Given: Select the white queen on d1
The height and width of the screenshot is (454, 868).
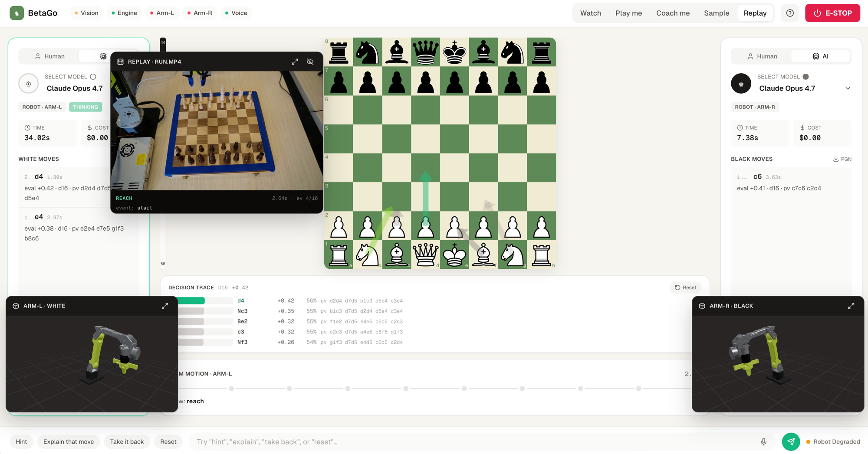Looking at the screenshot, I should 425,255.
